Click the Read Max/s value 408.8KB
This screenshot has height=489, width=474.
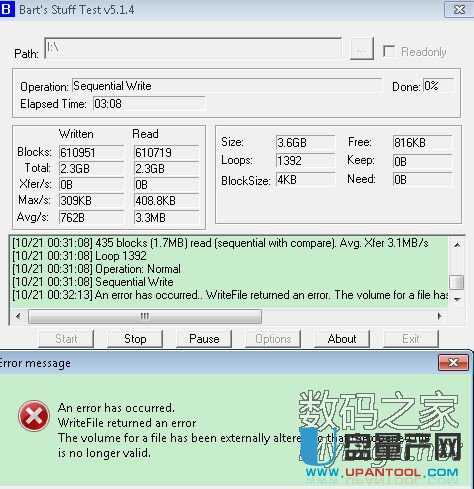[x=167, y=201]
